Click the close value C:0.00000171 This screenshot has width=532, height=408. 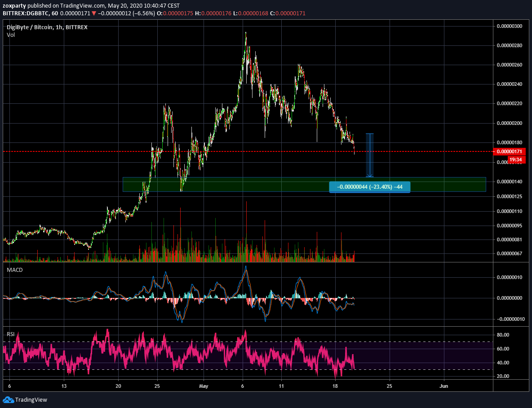click(x=288, y=13)
